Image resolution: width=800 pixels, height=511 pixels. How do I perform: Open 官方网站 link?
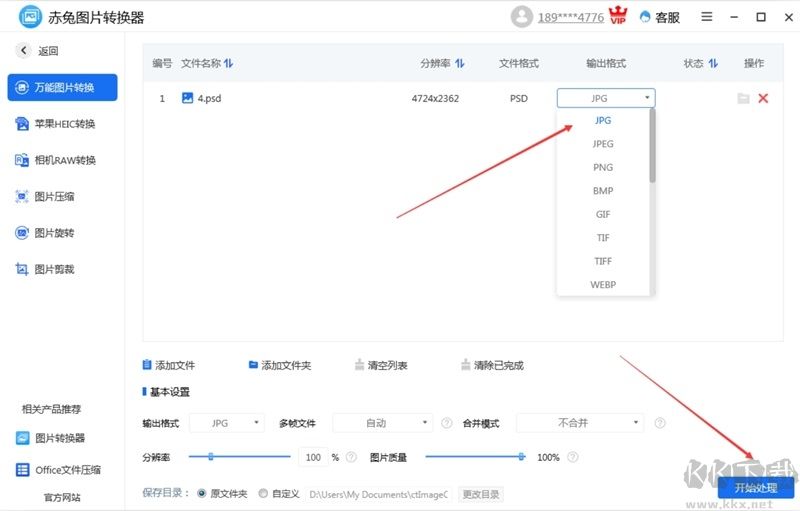pos(62,497)
